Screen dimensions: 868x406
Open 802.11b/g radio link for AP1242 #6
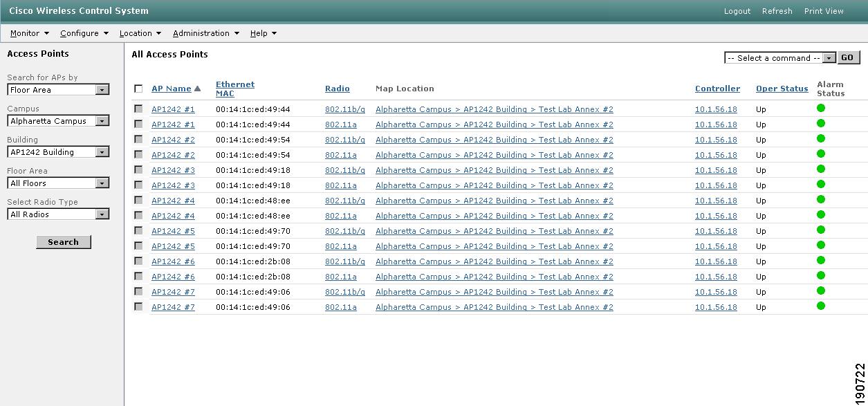click(345, 261)
